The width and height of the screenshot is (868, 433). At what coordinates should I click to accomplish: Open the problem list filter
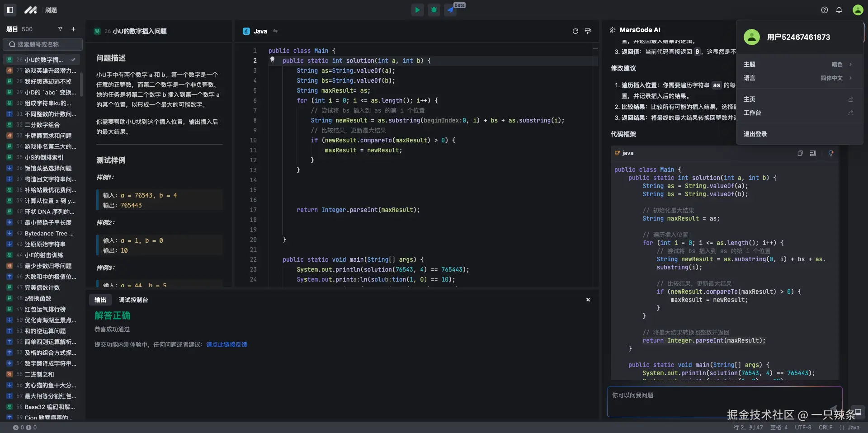tap(60, 29)
